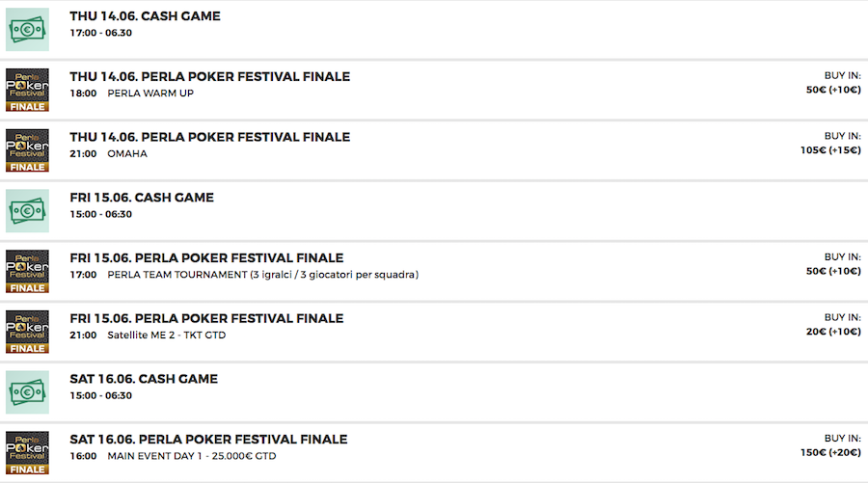
Task: Click the cash icon for Thursday 14.06
Action: click(x=27, y=29)
